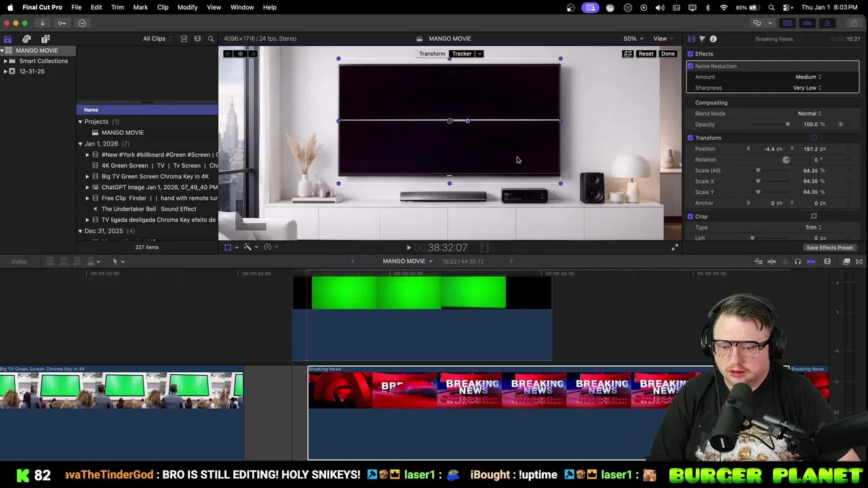Show Photos and Audio sidebar icon

point(26,39)
